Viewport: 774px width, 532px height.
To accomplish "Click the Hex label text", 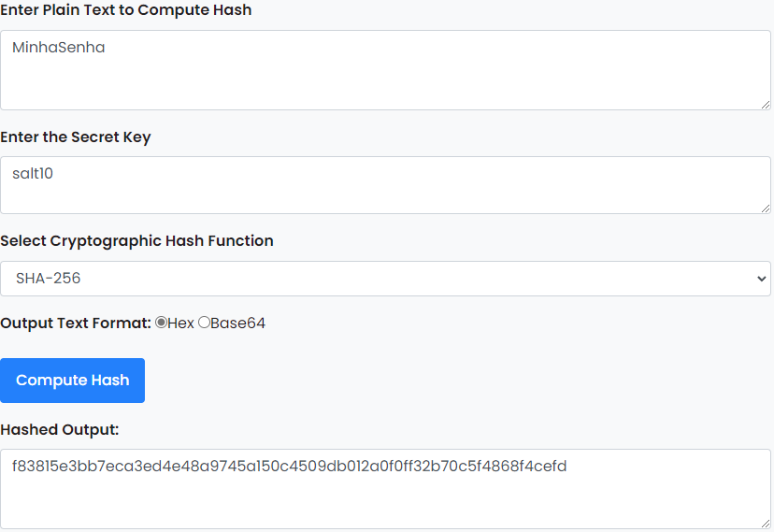I will [180, 324].
